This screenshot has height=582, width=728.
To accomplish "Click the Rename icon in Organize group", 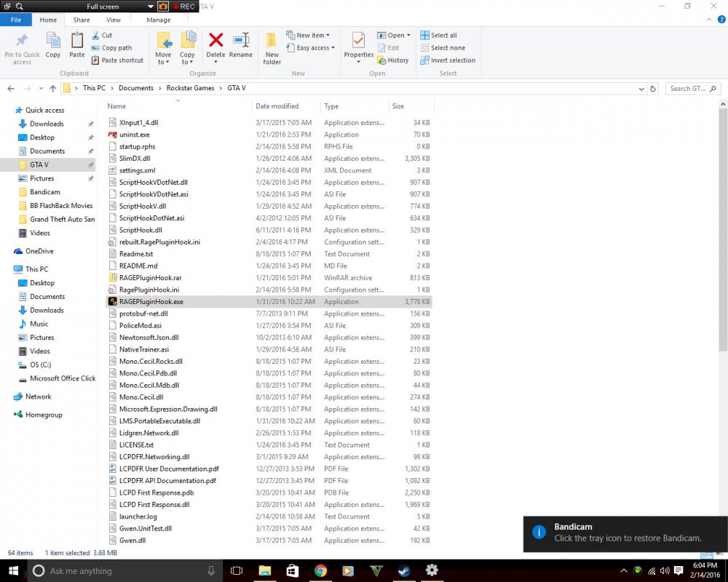I will (241, 41).
